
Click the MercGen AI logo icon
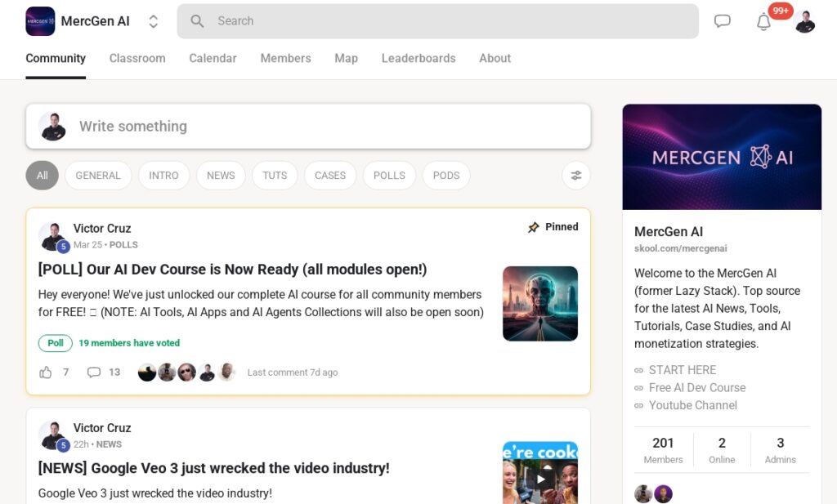[x=40, y=21]
